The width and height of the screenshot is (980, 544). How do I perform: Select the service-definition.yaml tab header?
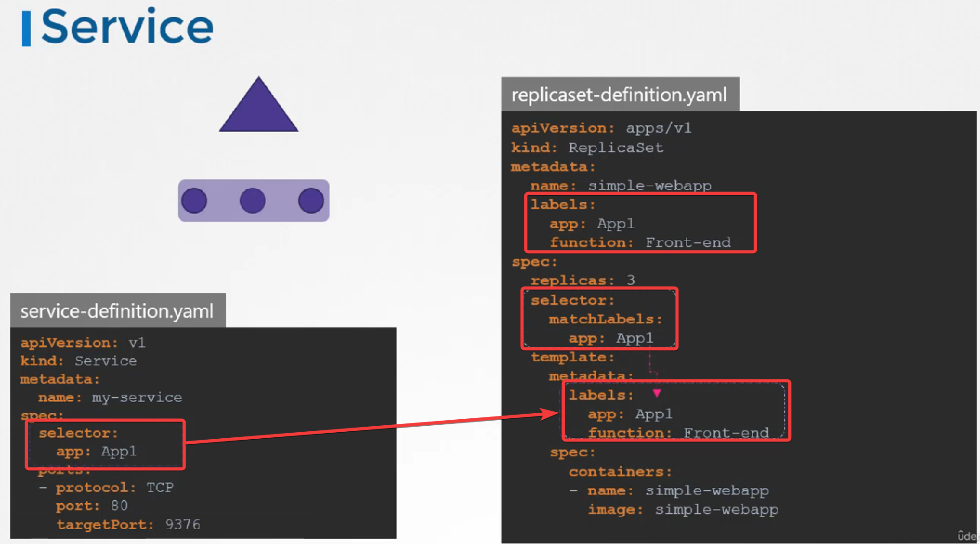click(117, 311)
